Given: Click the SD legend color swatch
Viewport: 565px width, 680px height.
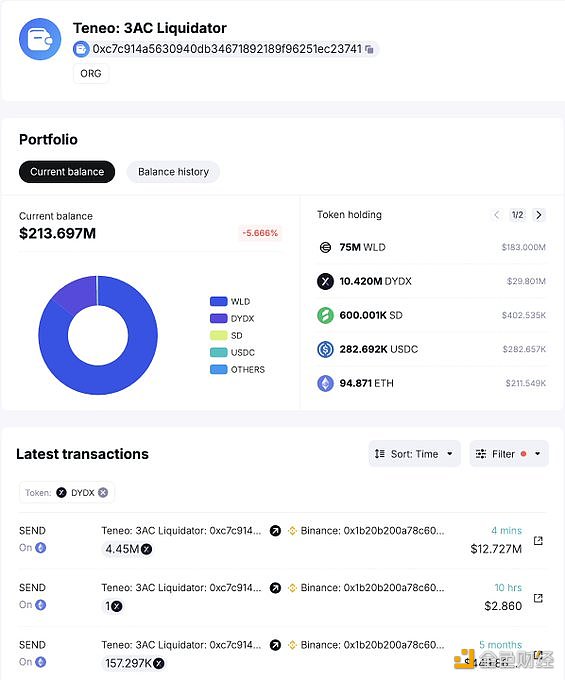Looking at the screenshot, I should (x=219, y=335).
